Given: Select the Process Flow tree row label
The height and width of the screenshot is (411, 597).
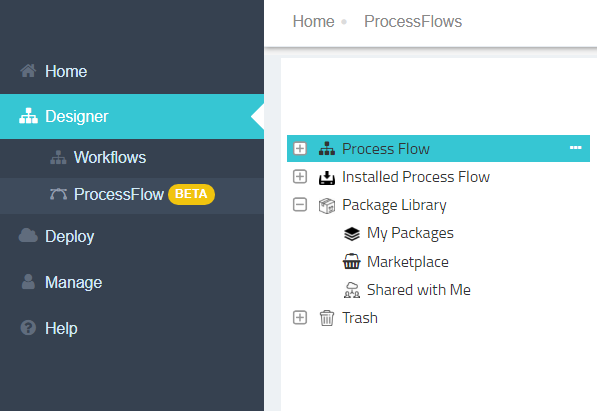Looking at the screenshot, I should click(x=386, y=149).
